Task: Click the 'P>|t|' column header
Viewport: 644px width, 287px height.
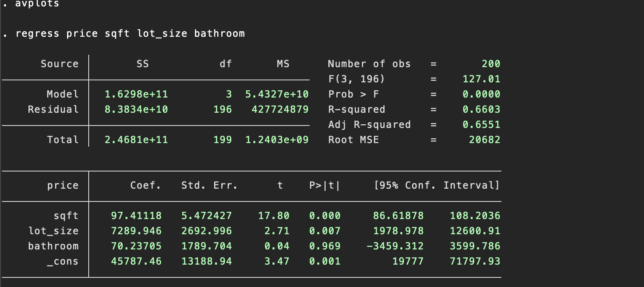Action: (x=325, y=185)
